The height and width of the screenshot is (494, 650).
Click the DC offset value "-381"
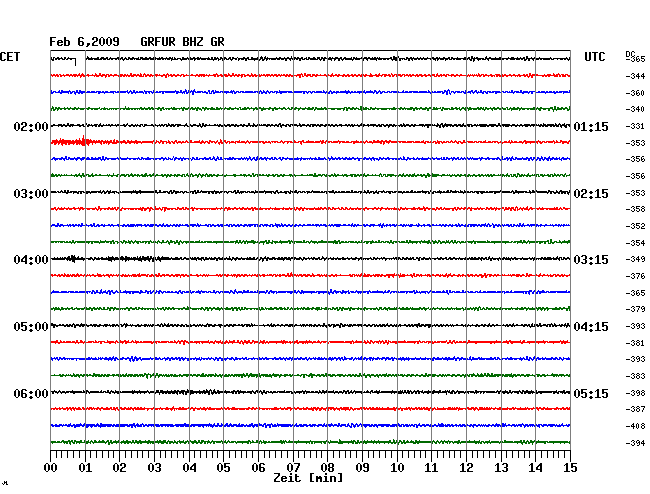click(635, 343)
